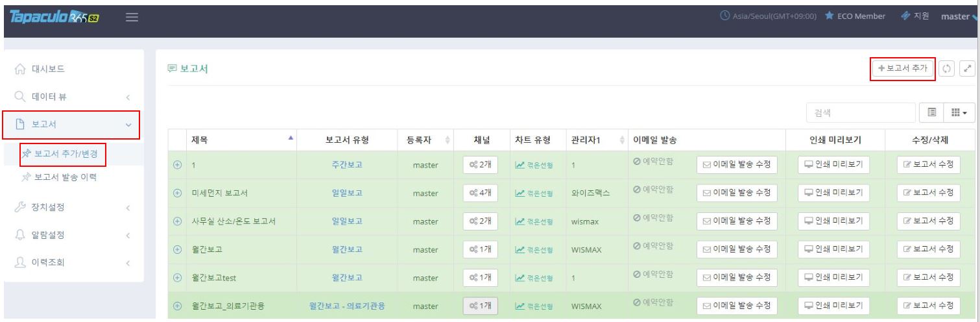Expand the 데이터 뷰 menu
Image resolution: width=980 pixels, height=322 pixels.
coord(74,97)
